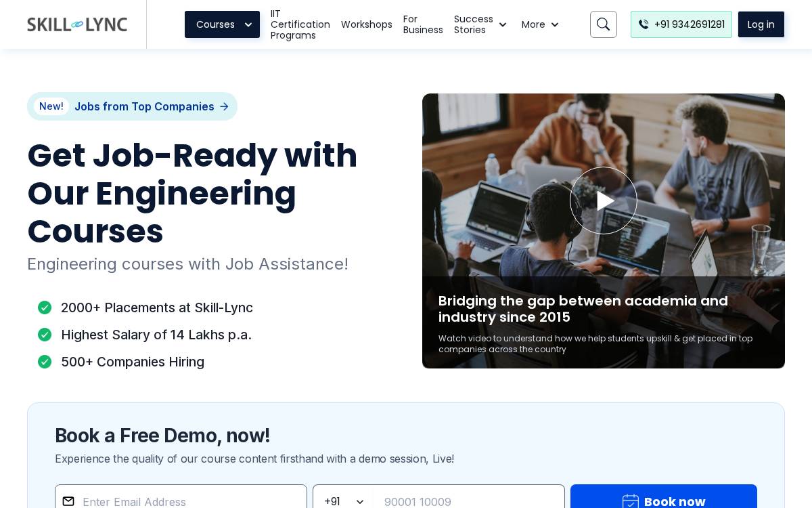Click the phone number input field

click(x=468, y=501)
